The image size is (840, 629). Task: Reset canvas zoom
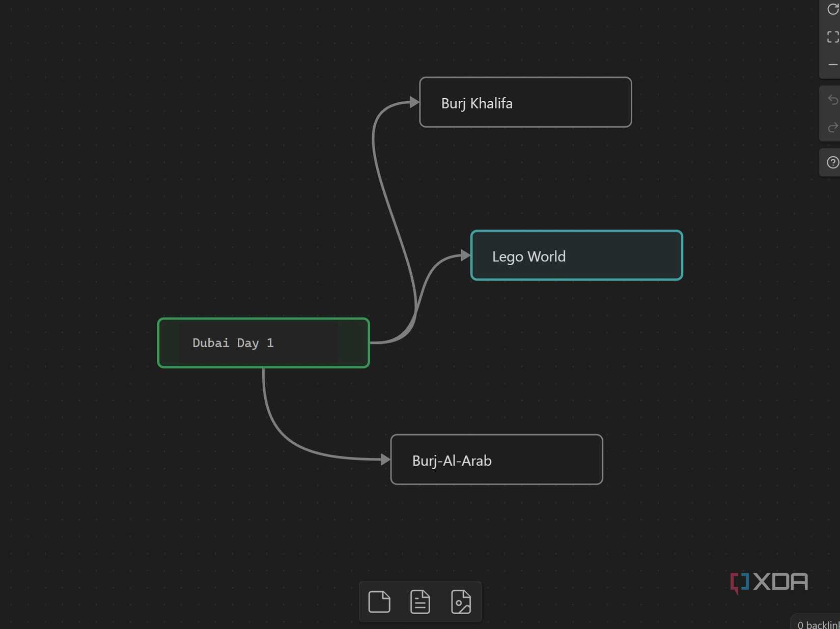[832, 9]
